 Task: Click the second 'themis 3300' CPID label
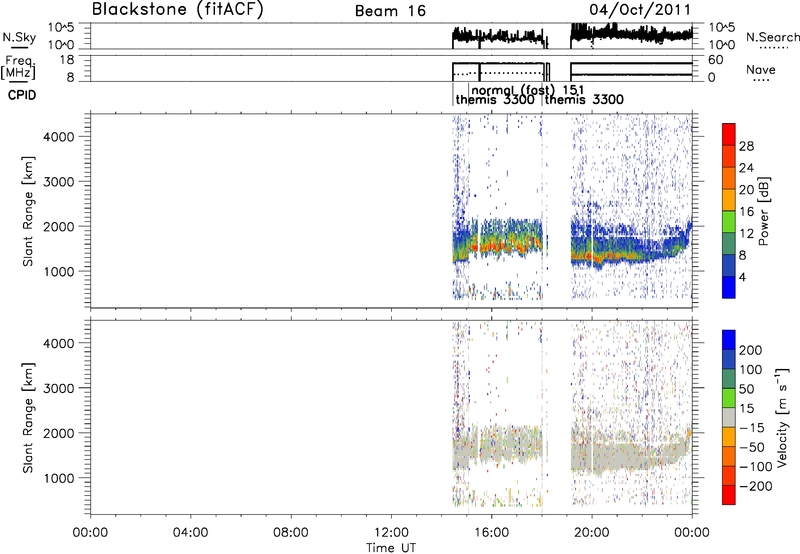584,99
